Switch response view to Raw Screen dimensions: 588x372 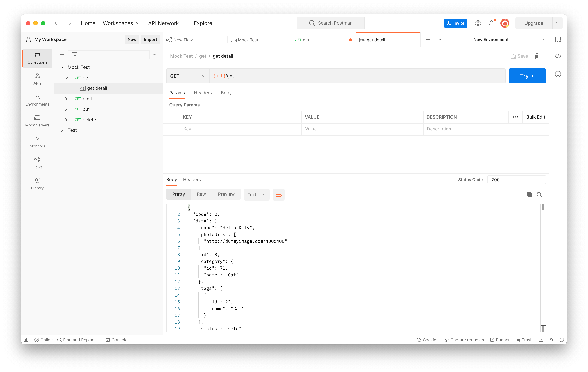201,194
